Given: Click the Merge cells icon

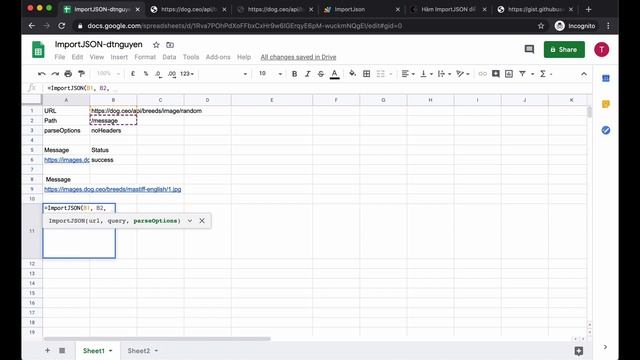Looking at the screenshot, I should [x=380, y=74].
